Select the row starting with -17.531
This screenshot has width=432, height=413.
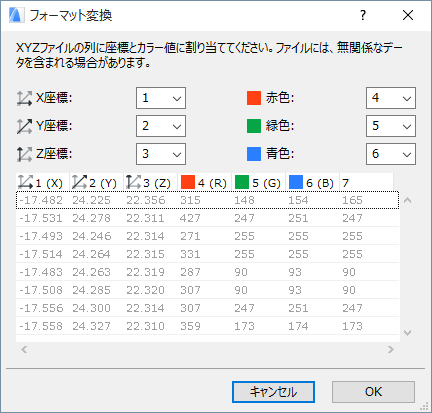(x=207, y=218)
